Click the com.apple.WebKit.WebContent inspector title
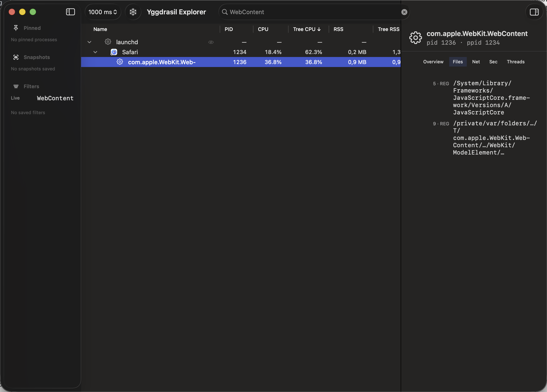The width and height of the screenshot is (547, 392). pos(477,34)
